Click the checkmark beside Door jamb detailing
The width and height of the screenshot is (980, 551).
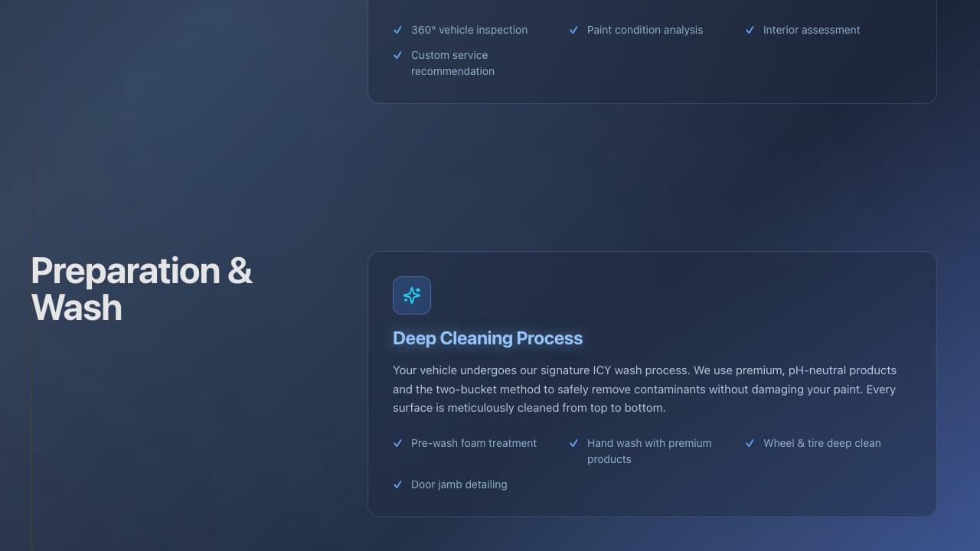coord(398,484)
